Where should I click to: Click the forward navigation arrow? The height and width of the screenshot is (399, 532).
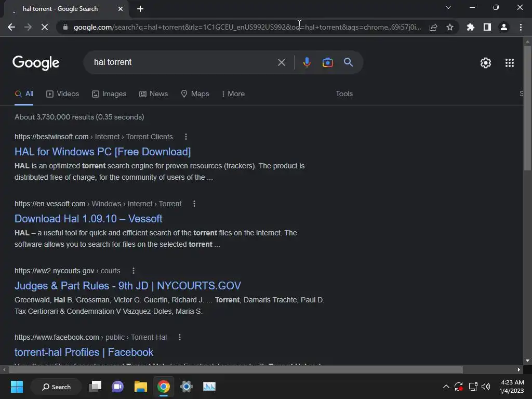[x=28, y=27]
